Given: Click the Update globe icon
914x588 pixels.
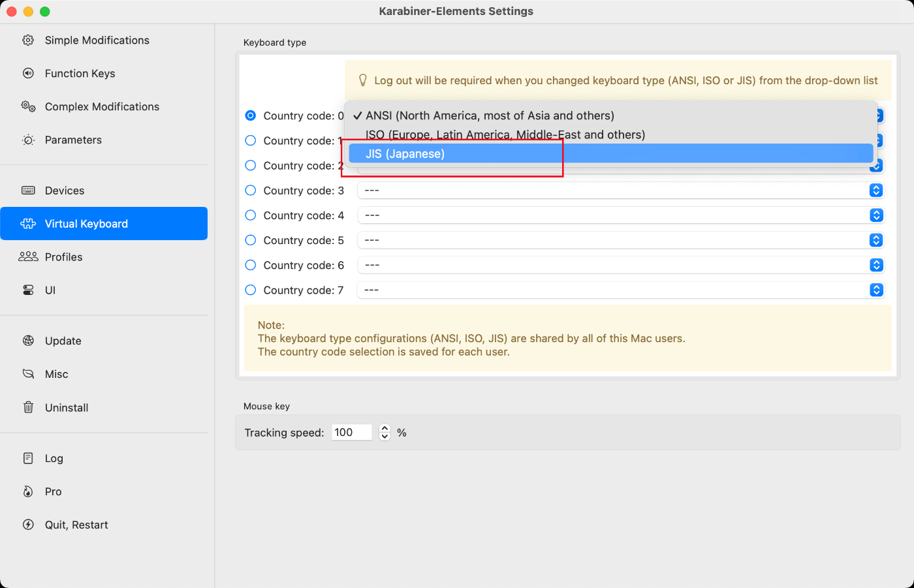Looking at the screenshot, I should 28,341.
